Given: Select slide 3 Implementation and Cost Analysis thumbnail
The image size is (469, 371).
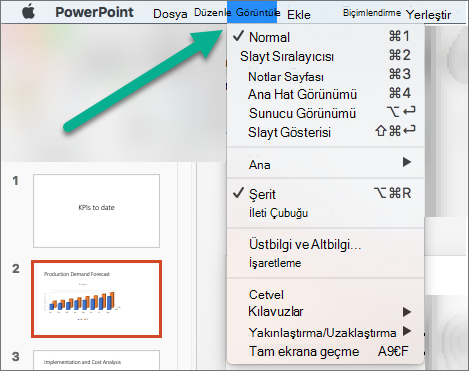Looking at the screenshot, I should click(96, 360).
